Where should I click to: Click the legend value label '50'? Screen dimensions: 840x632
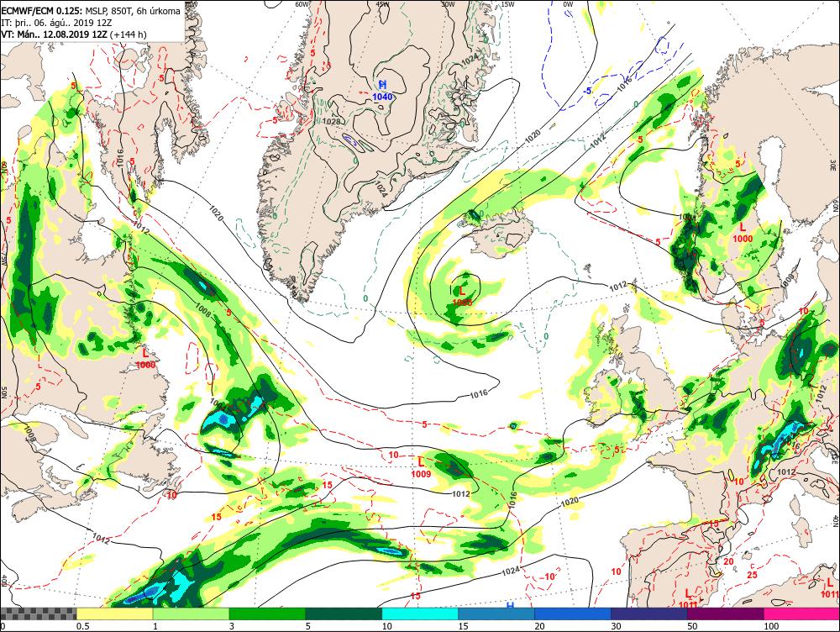(x=693, y=626)
